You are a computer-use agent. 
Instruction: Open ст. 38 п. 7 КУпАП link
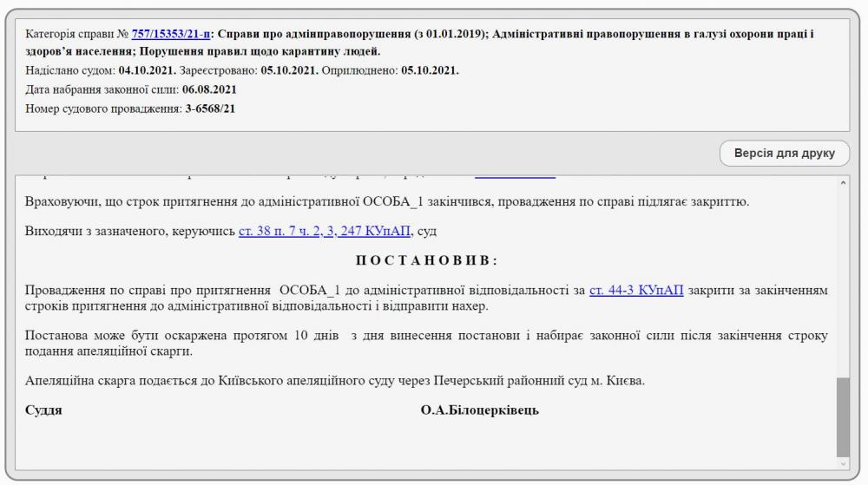coord(325,231)
